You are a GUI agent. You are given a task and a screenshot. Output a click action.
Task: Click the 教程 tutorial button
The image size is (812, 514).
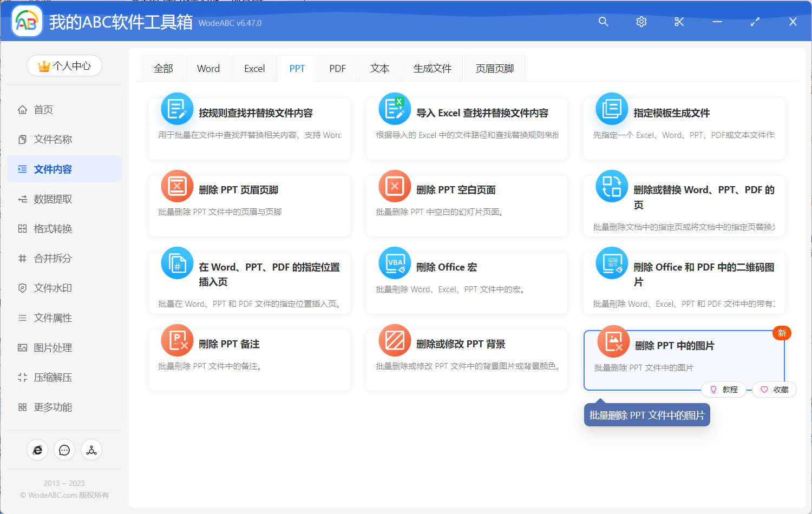(x=724, y=390)
